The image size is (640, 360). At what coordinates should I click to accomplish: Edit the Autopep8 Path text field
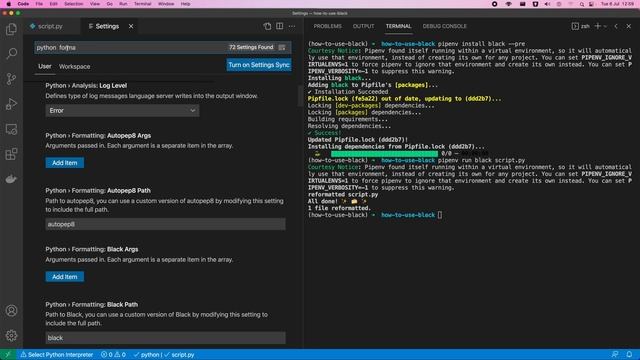165,224
